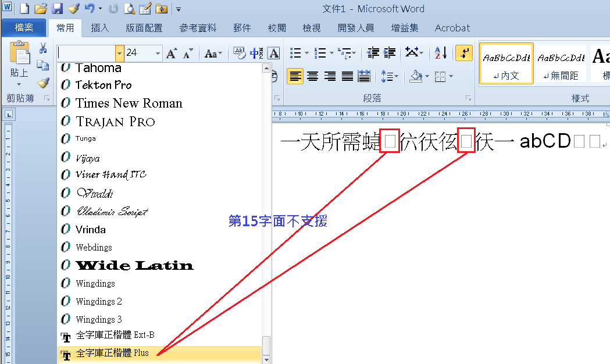610x364 pixels.
Task: Switch to the 版面配置 Page Layout tab
Action: click(x=144, y=28)
